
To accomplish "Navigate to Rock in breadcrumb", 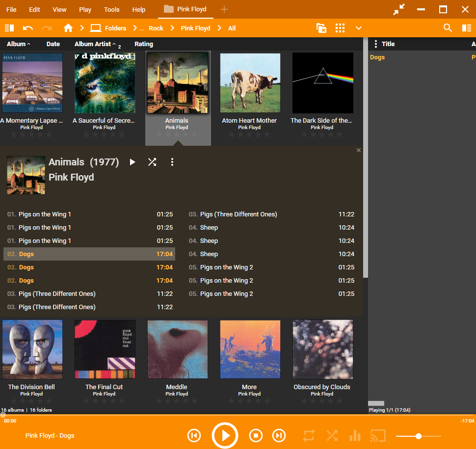I will pyautogui.click(x=156, y=28).
